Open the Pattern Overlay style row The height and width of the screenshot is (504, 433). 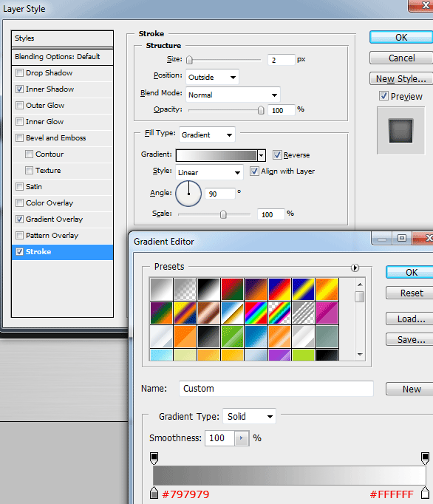(x=62, y=235)
